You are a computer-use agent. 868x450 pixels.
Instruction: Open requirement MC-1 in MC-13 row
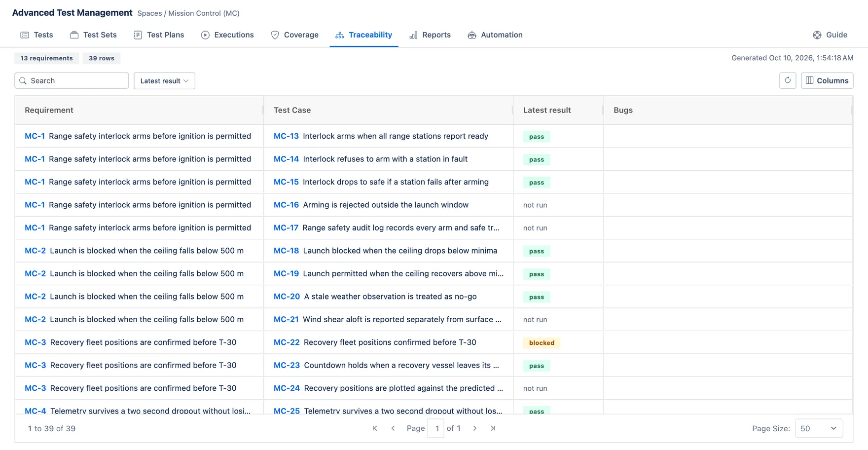(35, 136)
